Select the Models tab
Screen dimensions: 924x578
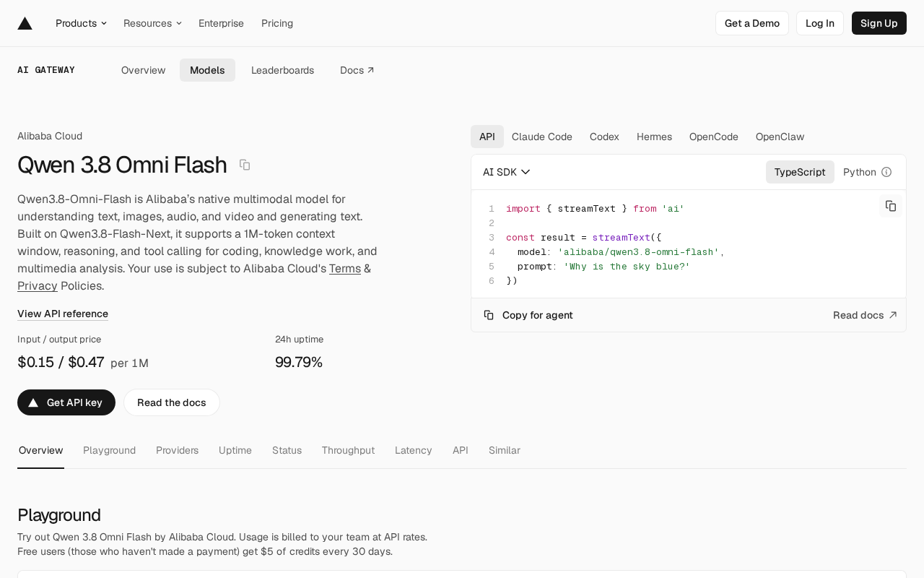tap(207, 70)
